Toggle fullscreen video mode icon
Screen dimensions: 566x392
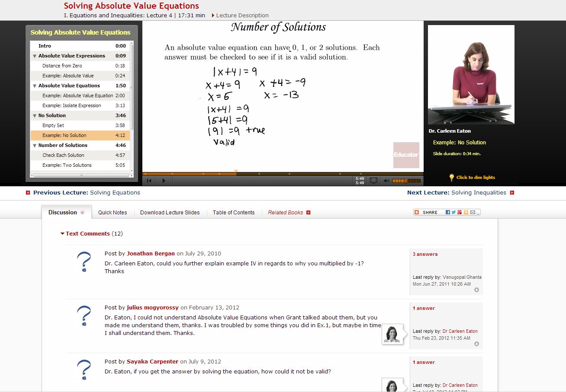373,181
